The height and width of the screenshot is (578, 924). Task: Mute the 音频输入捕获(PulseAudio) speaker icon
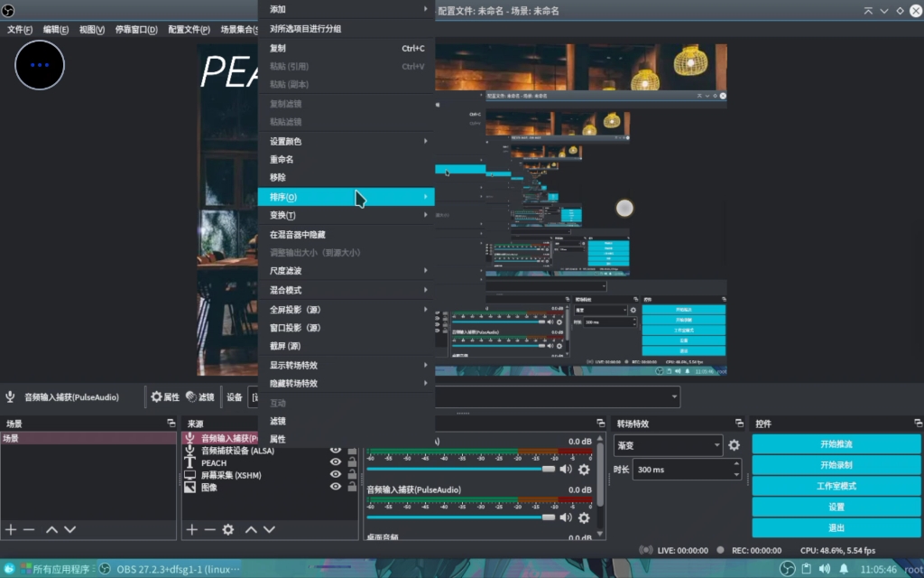click(x=566, y=517)
